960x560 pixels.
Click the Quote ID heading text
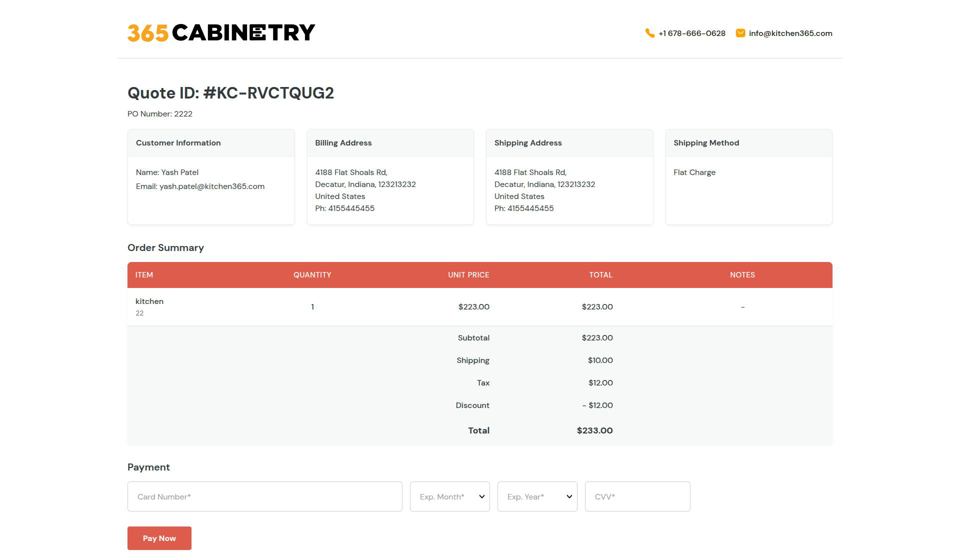tap(230, 93)
